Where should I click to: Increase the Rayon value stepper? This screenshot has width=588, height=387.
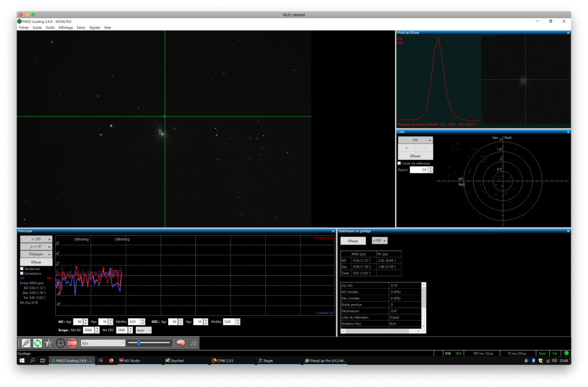pos(430,168)
